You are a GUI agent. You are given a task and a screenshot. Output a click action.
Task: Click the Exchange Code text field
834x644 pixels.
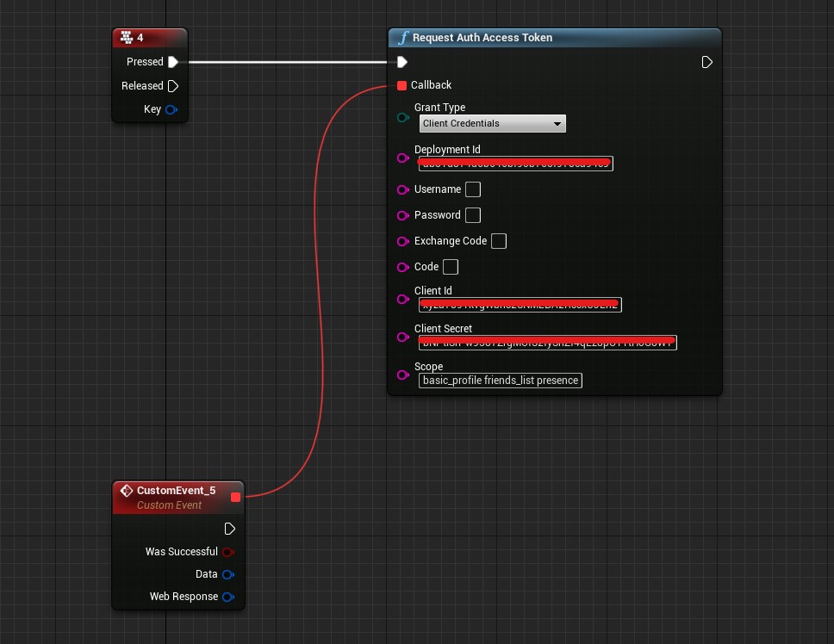click(x=498, y=241)
